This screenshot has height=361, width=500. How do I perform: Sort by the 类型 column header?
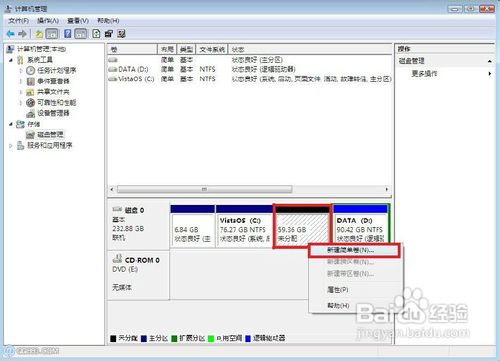coord(186,49)
